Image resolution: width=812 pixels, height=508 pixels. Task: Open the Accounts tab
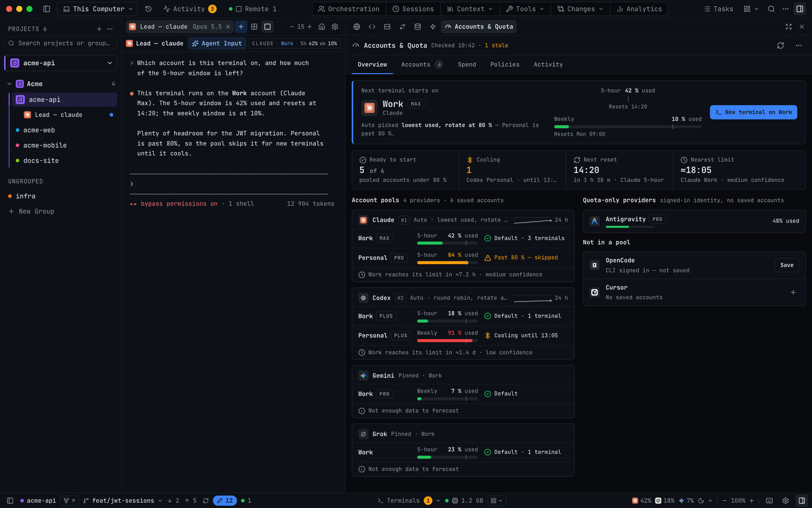[422, 64]
